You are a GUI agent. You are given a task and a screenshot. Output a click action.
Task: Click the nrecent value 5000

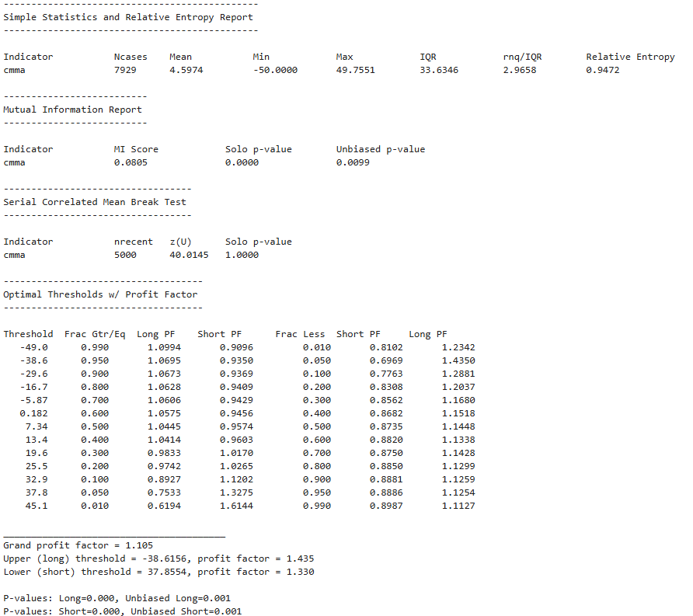[x=127, y=254]
